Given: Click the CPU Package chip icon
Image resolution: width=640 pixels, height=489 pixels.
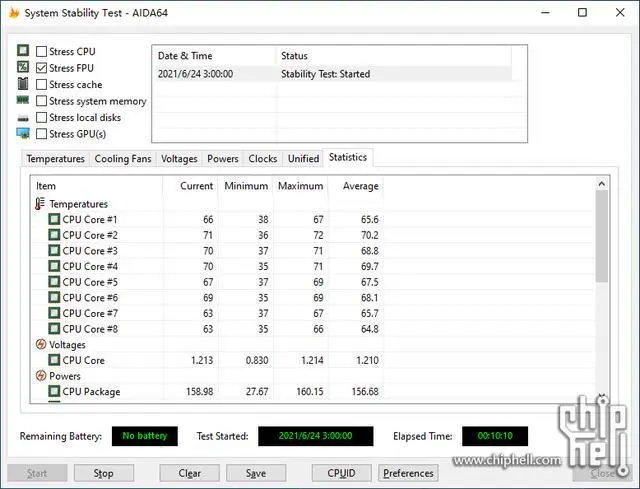Looking at the screenshot, I should click(x=54, y=391).
